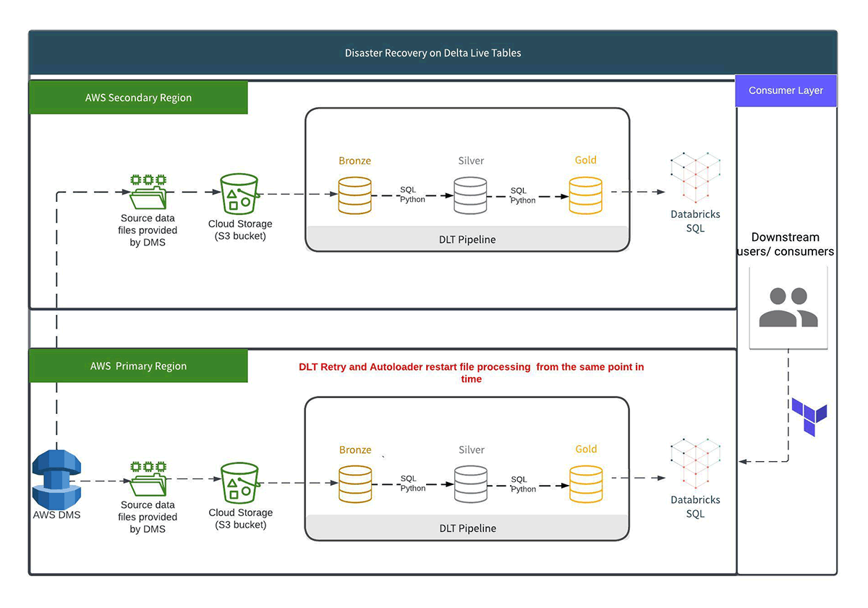Select the "Gold" label in Secondary Region

pyautogui.click(x=586, y=160)
